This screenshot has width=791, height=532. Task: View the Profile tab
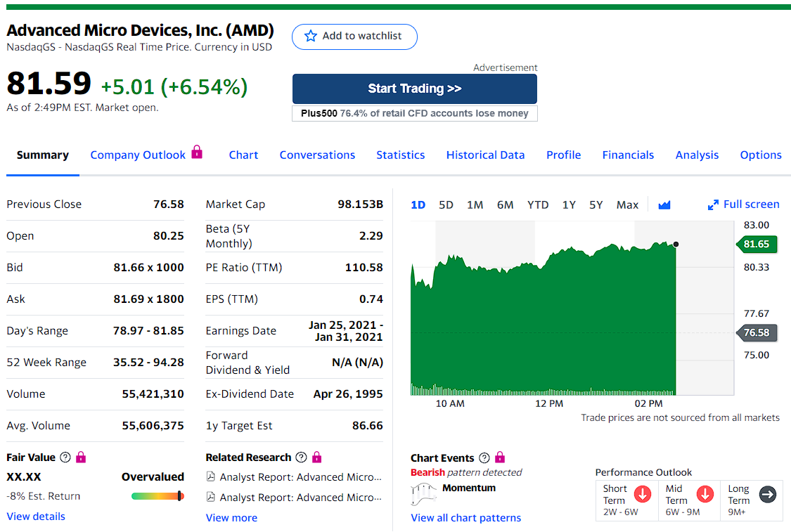pos(563,155)
